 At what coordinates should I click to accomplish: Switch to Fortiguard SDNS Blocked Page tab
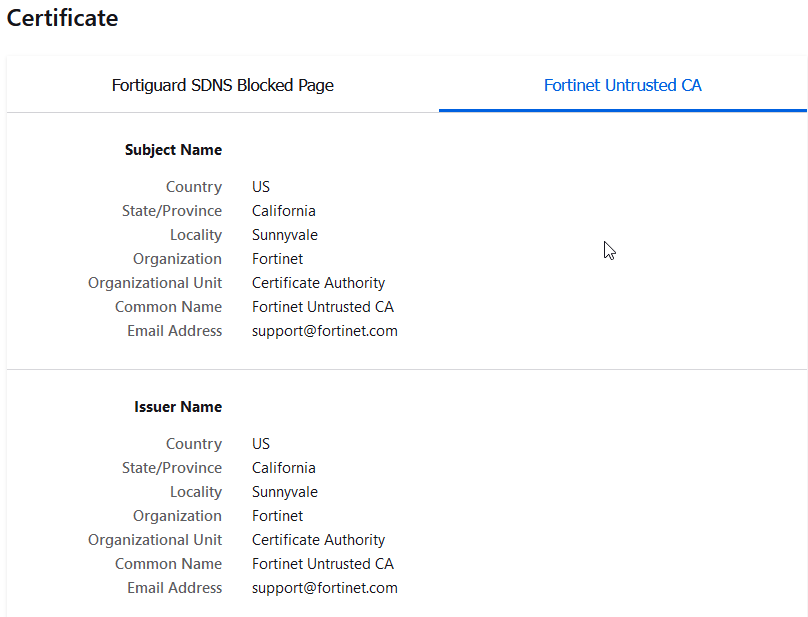(x=222, y=85)
